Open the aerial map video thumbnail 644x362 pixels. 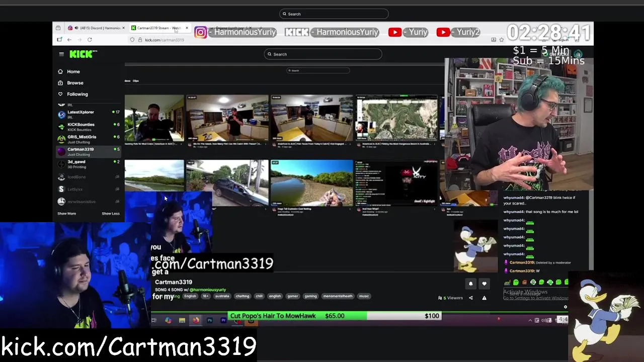tap(397, 119)
